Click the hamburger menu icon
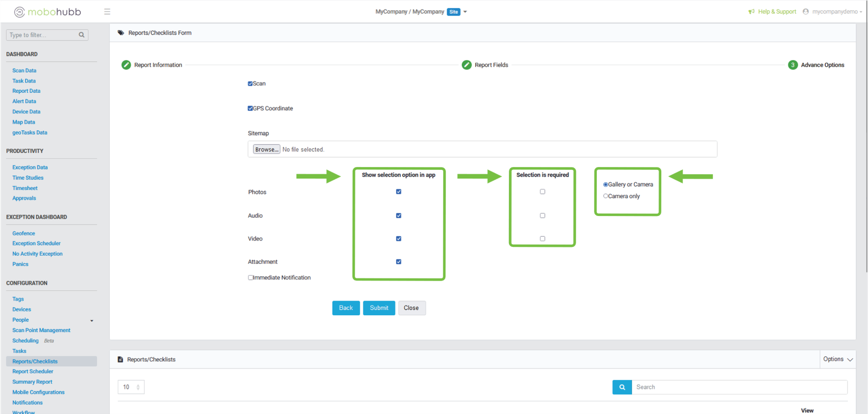 (x=107, y=11)
